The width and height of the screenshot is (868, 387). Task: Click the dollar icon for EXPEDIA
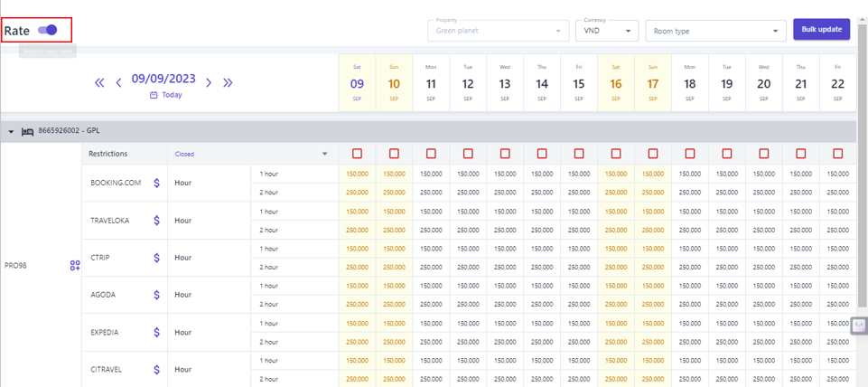tap(156, 332)
